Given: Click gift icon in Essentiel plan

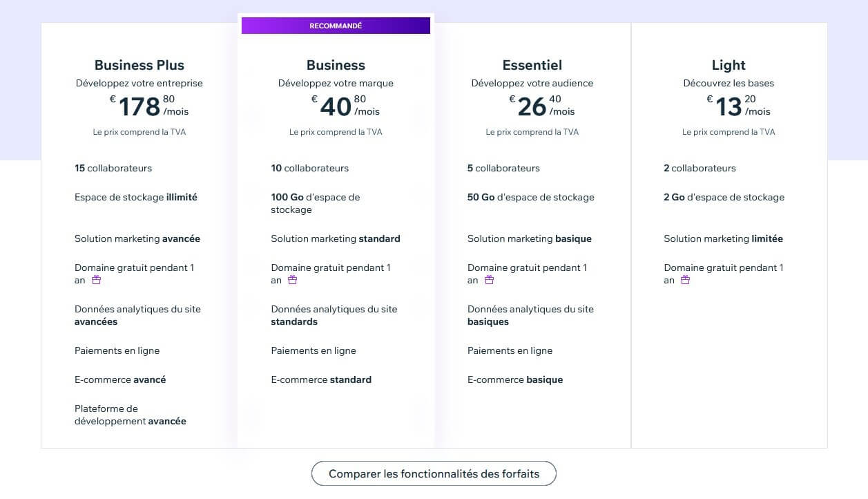Looking at the screenshot, I should [489, 280].
